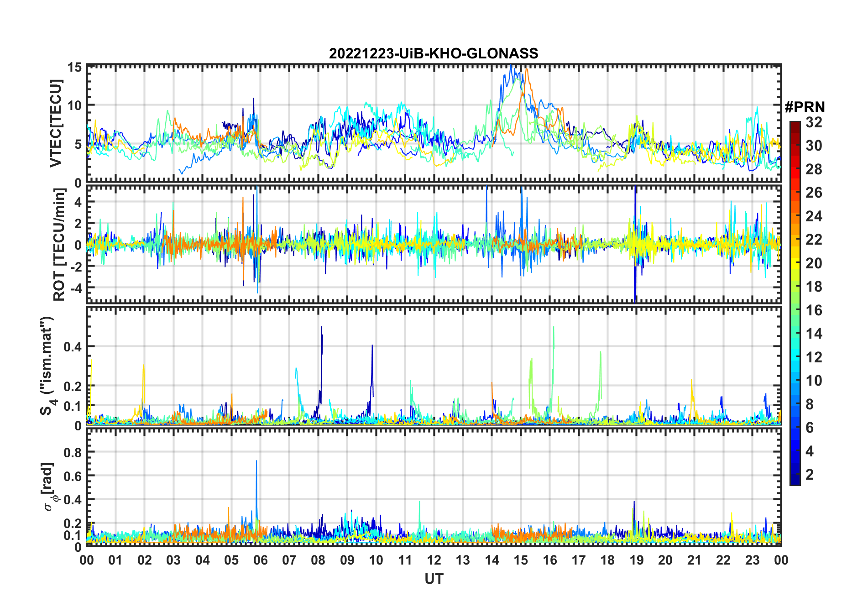Screen dimensions: 868x607
Task: Select colorbar tick label 32
Action: click(x=814, y=122)
